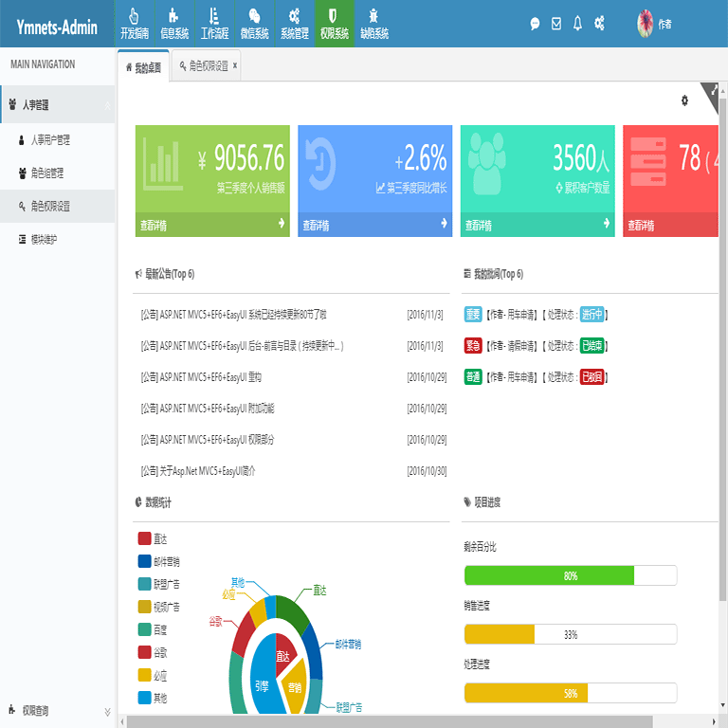Close the 角色权限设置 tab
Image resolution: width=728 pixels, height=728 pixels.
coord(235,65)
